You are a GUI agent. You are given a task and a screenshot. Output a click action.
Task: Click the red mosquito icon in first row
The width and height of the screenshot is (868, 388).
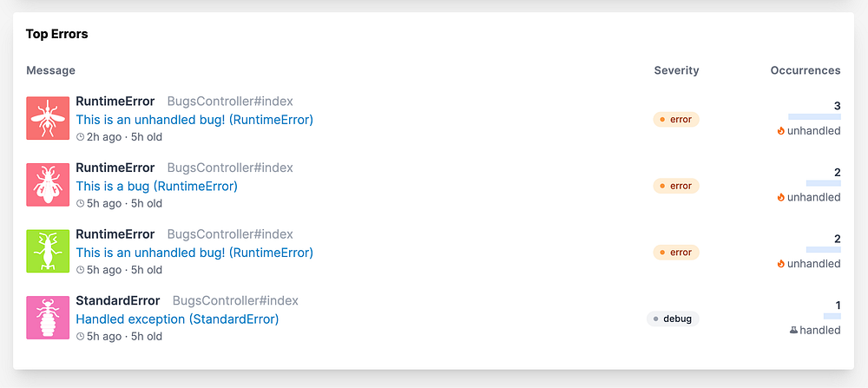(x=48, y=118)
